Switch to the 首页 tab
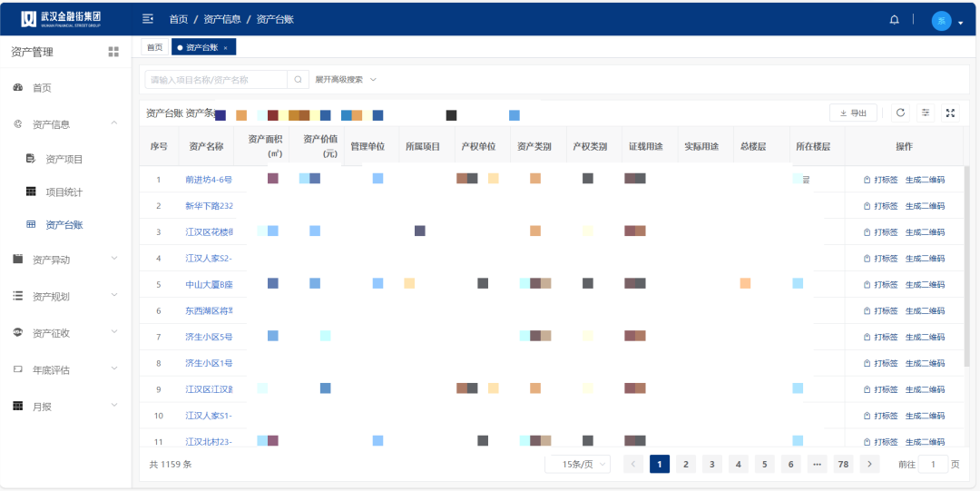The width and height of the screenshot is (980, 491). click(x=154, y=47)
